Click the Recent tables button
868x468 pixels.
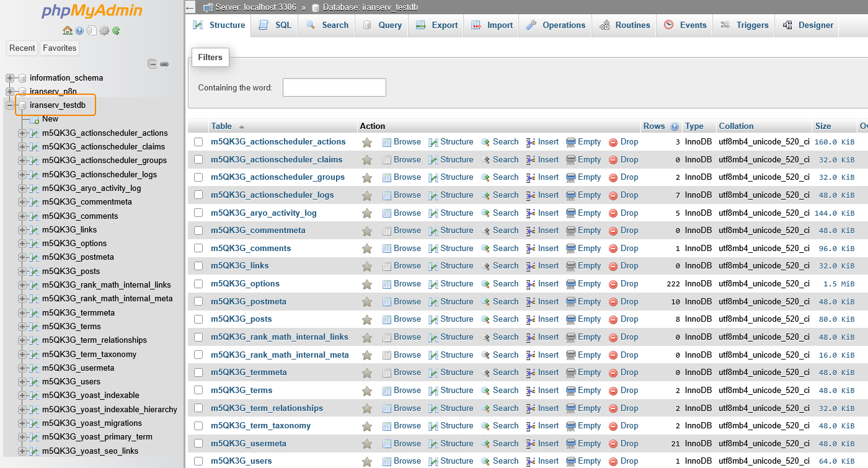[22, 48]
